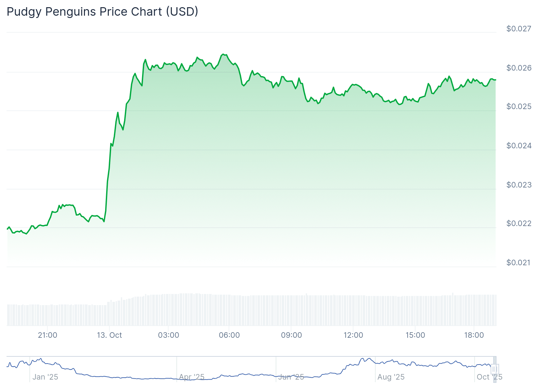Click the Pudgy Penguins Price Chart title
The height and width of the screenshot is (392, 537).
tap(102, 12)
